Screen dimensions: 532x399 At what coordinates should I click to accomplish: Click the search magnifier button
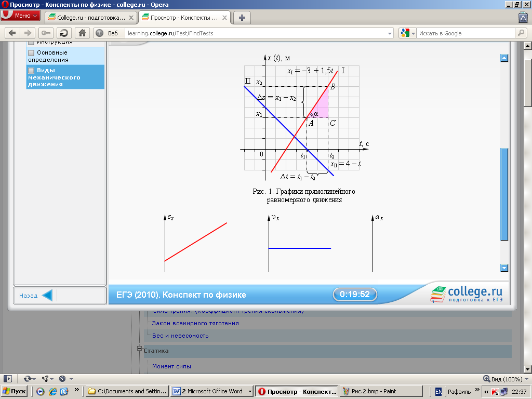pyautogui.click(x=521, y=33)
